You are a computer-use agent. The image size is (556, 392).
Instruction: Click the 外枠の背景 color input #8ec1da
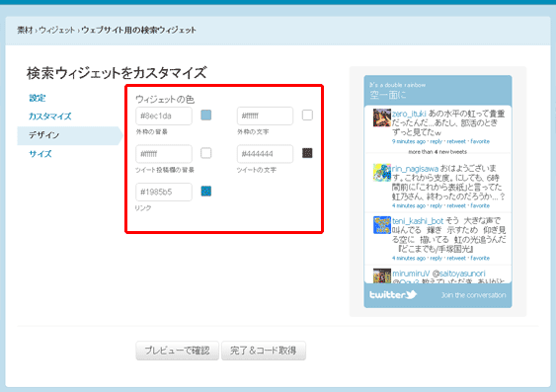click(164, 116)
